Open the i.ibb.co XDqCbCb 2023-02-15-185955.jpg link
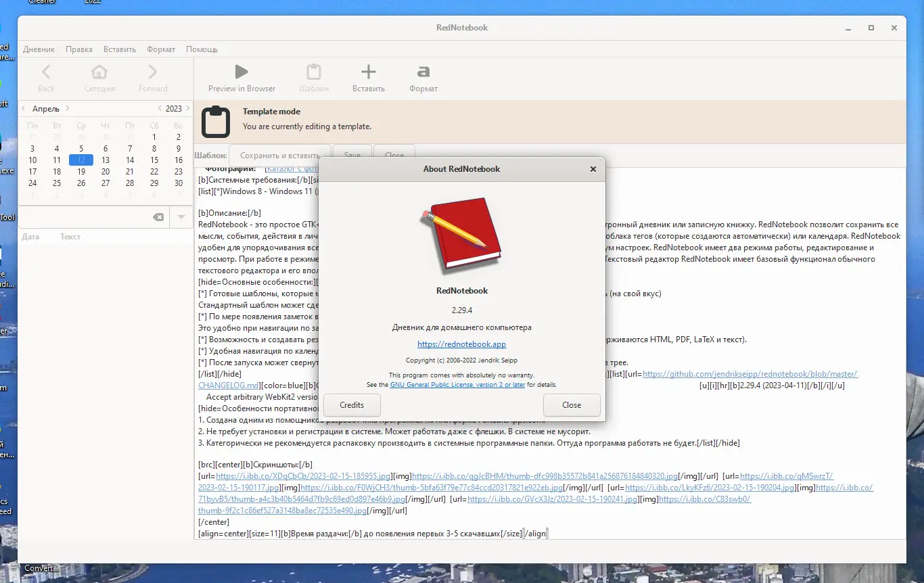 point(304,477)
